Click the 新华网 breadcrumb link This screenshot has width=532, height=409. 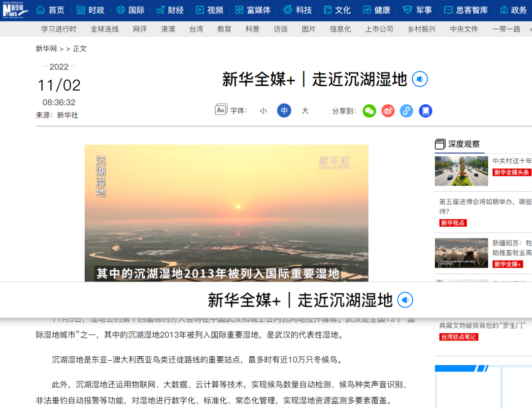(46, 48)
